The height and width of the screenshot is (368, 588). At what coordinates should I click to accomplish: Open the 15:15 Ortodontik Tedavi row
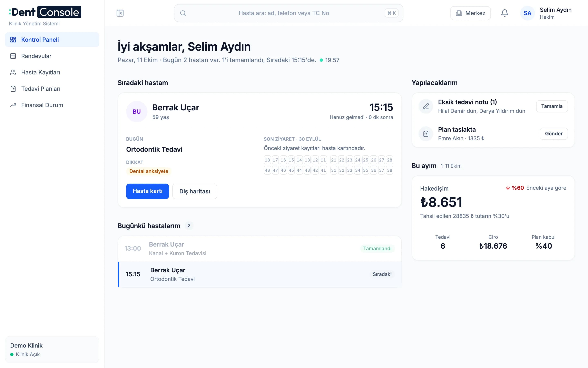point(259,274)
